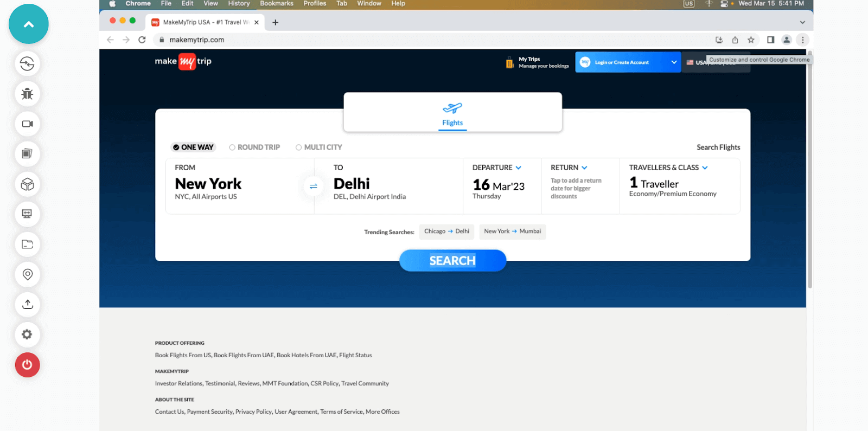The width and height of the screenshot is (868, 431).
Task: Choose trending search New York to Mumbai
Action: click(513, 231)
